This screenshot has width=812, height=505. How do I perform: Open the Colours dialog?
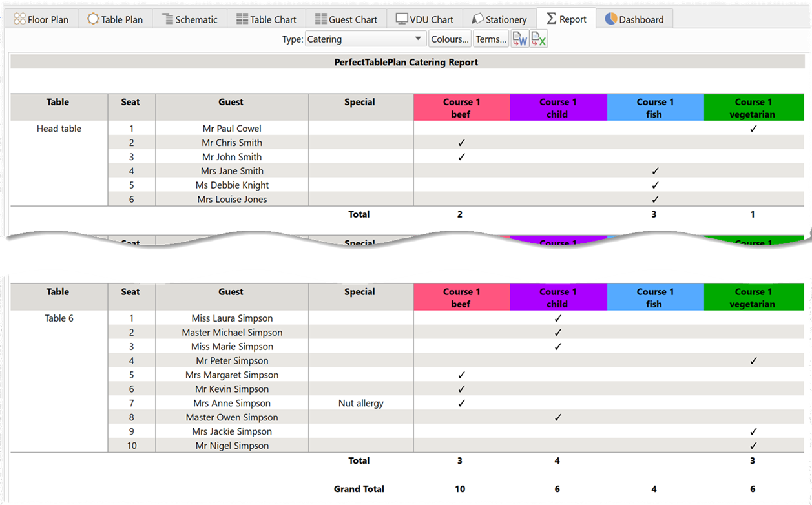coord(450,39)
